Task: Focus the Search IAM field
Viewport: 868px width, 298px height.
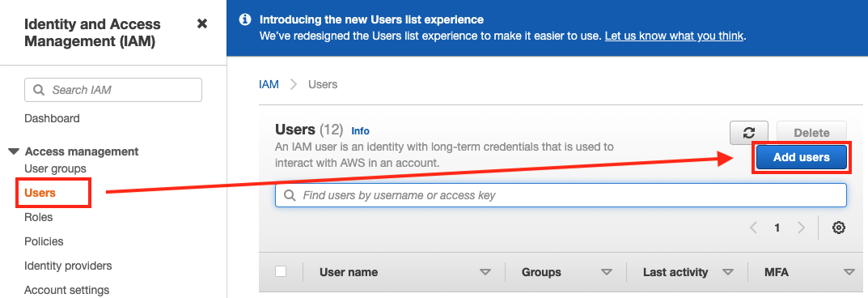Action: [113, 90]
